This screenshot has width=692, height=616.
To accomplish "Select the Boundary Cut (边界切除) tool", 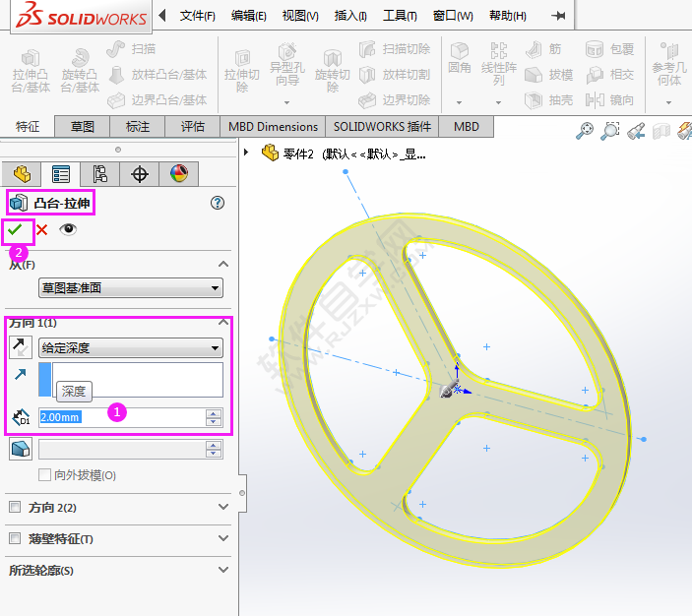I will point(394,100).
